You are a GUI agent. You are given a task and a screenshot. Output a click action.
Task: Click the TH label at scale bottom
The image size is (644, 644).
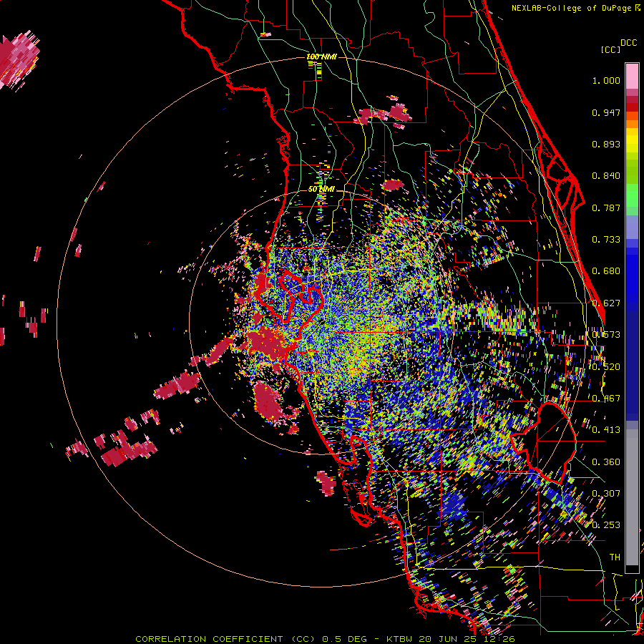click(x=615, y=557)
